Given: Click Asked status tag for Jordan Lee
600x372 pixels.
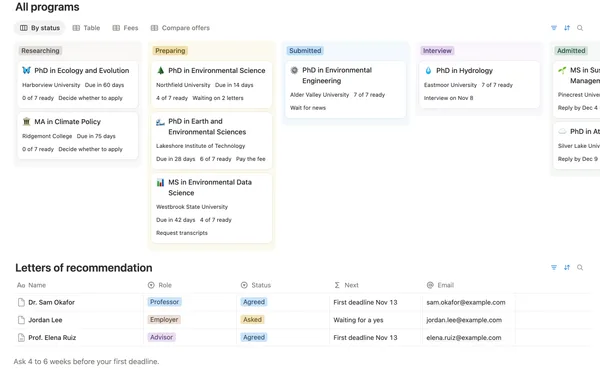Looking at the screenshot, I should pyautogui.click(x=253, y=320).
